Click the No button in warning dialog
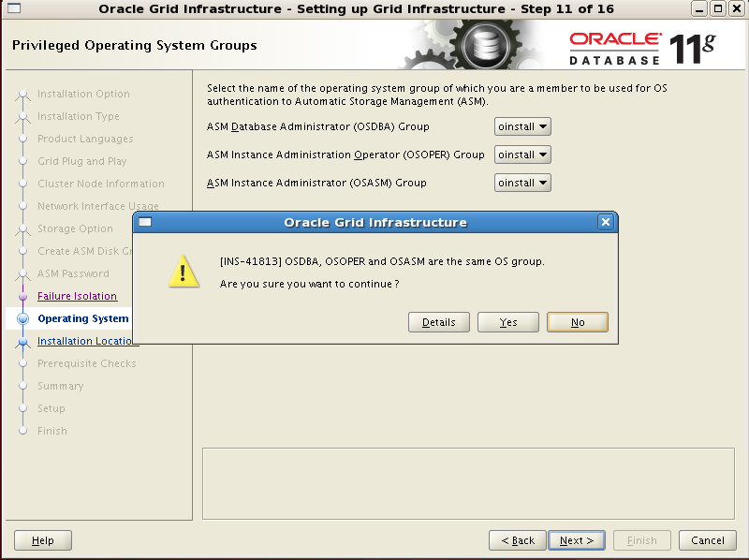The image size is (749, 560). (578, 322)
